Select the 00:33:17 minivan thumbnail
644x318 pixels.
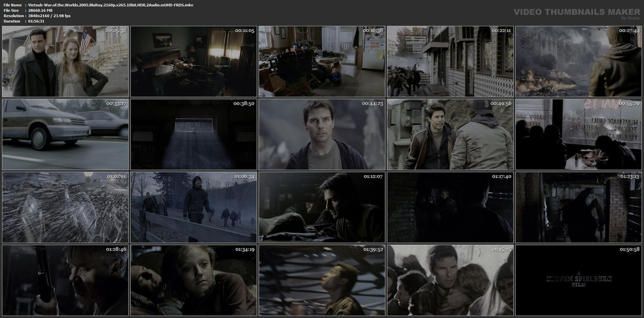[x=65, y=134]
